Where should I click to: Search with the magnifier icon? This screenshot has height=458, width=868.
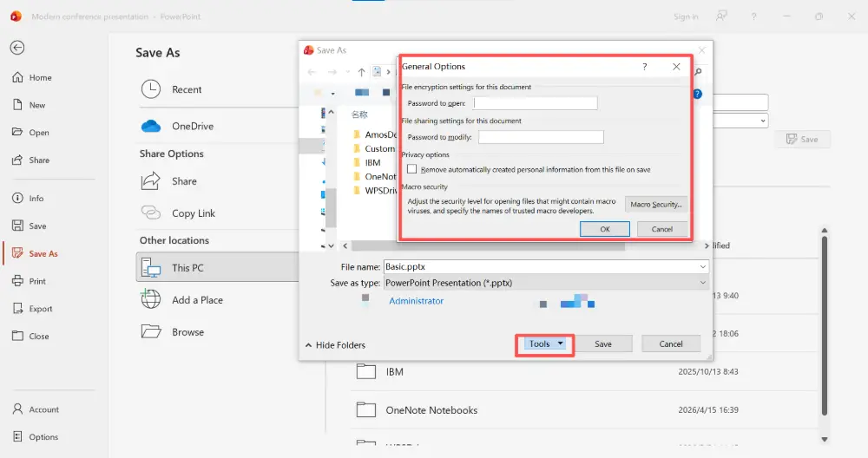click(x=698, y=72)
